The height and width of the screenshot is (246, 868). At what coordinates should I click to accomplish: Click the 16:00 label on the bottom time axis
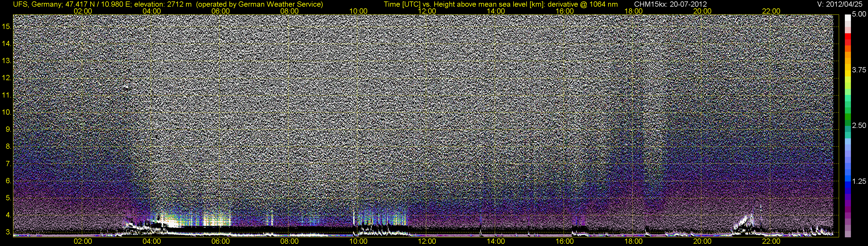pos(565,241)
